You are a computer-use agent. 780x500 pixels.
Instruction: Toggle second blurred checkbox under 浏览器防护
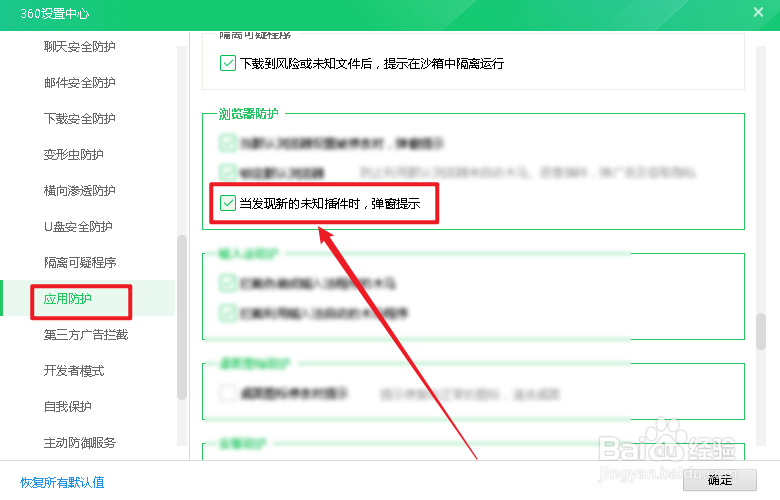228,173
